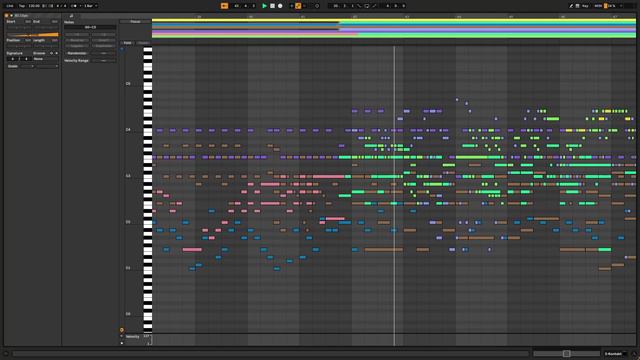Stop playback with the Stop button
The image size is (640, 360).
click(272, 6)
